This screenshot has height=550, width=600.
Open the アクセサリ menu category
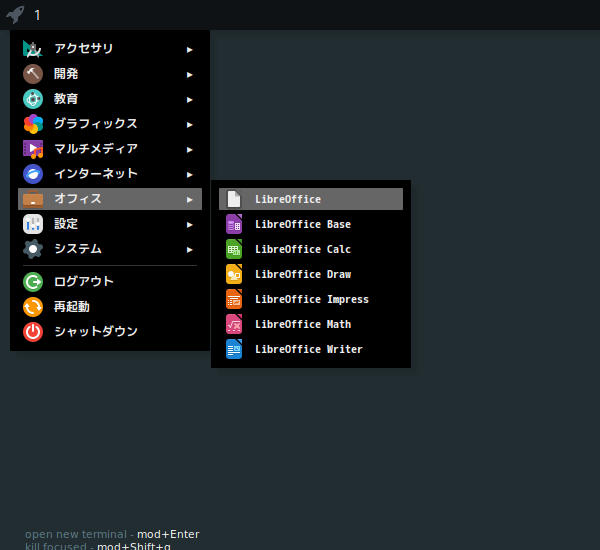point(110,49)
